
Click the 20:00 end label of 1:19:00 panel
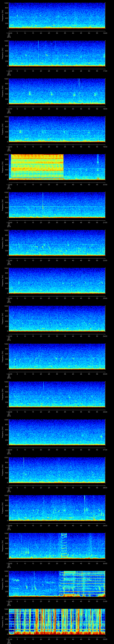[105, 184]
